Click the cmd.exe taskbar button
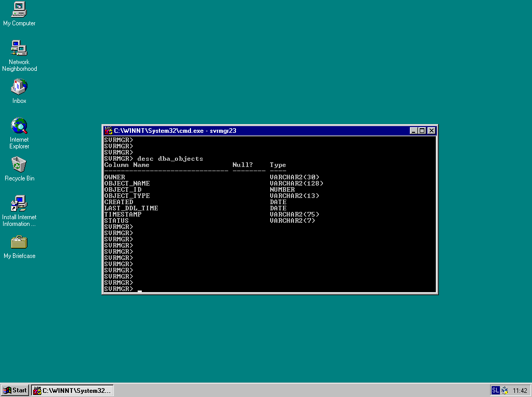The width and height of the screenshot is (532, 397). [72, 390]
